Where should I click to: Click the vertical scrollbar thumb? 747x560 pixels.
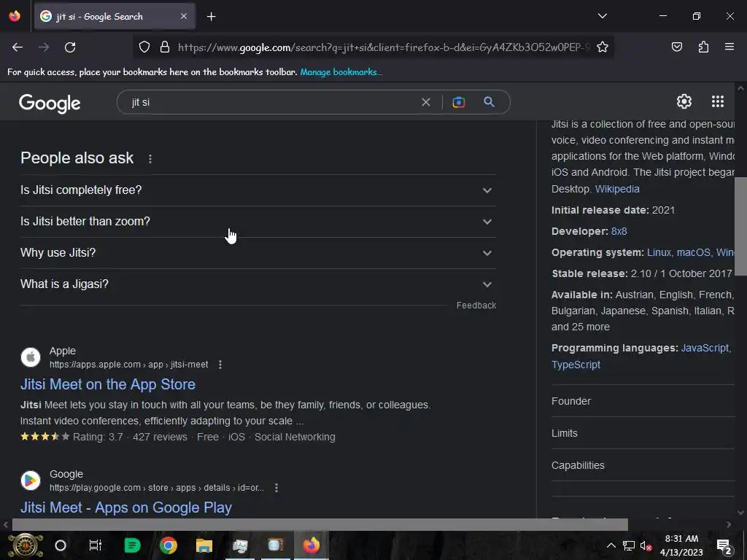pos(740,226)
